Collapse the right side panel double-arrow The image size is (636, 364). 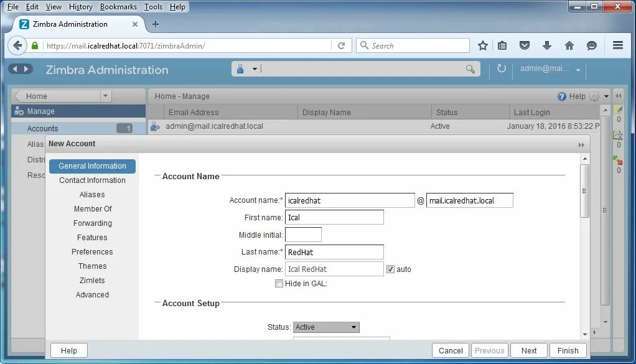(x=619, y=96)
